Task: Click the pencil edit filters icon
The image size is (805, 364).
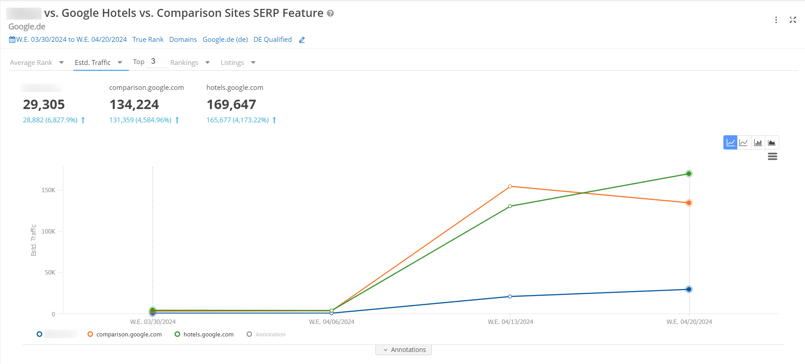Action: coord(302,40)
